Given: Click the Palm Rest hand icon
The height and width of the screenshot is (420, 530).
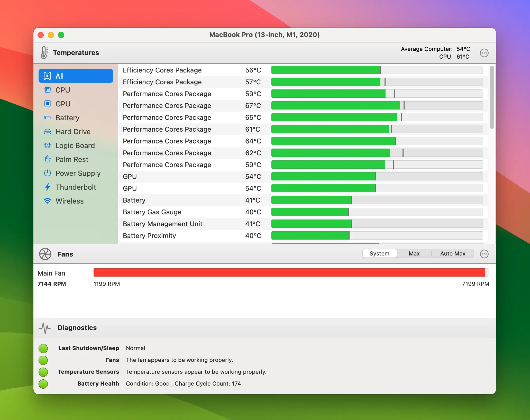Looking at the screenshot, I should 48,159.
